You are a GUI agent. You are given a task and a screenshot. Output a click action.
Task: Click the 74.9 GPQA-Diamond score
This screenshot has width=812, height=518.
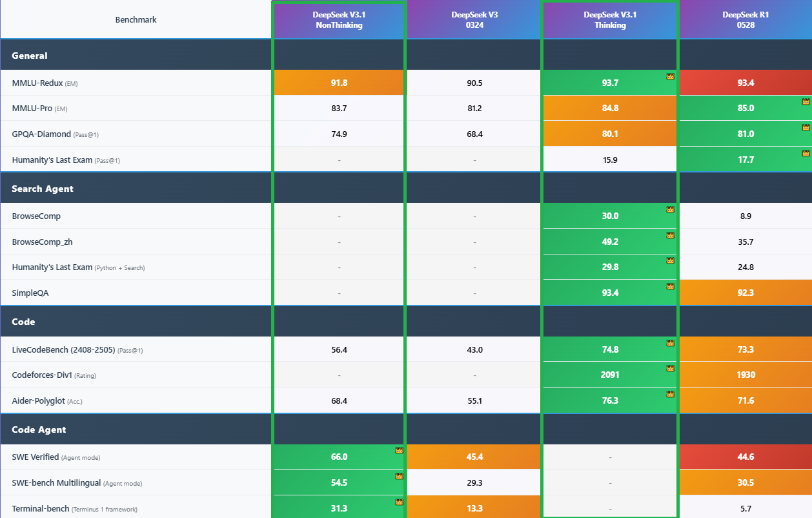tap(339, 134)
